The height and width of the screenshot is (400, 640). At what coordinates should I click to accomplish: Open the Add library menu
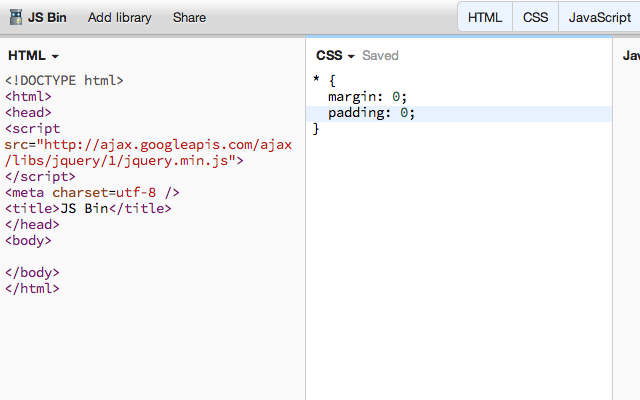click(x=119, y=17)
